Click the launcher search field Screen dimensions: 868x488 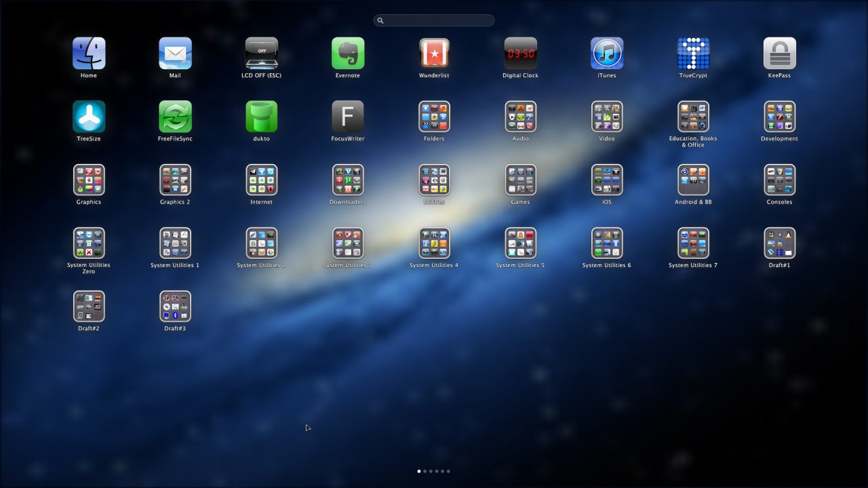(x=434, y=20)
